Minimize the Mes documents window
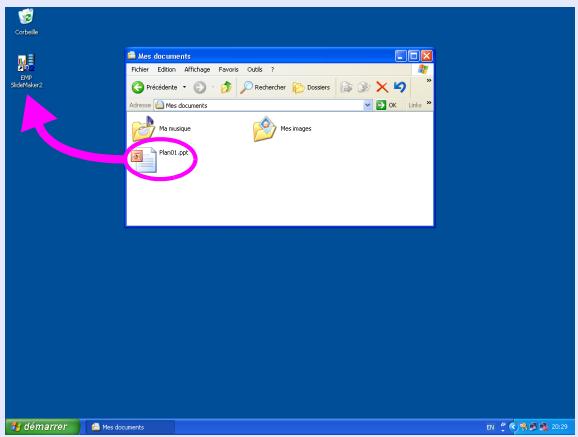578x437 pixels. tap(400, 56)
